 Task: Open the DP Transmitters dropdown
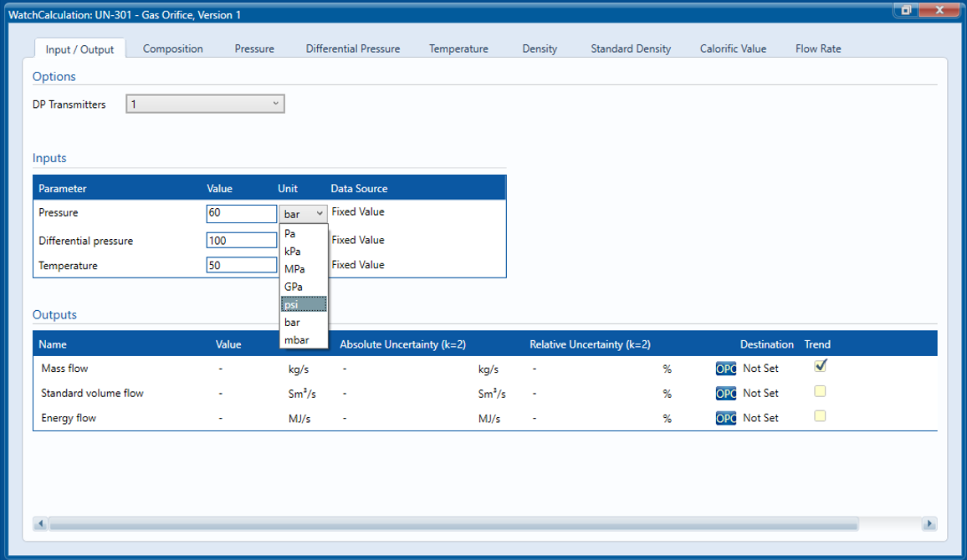tap(206, 104)
